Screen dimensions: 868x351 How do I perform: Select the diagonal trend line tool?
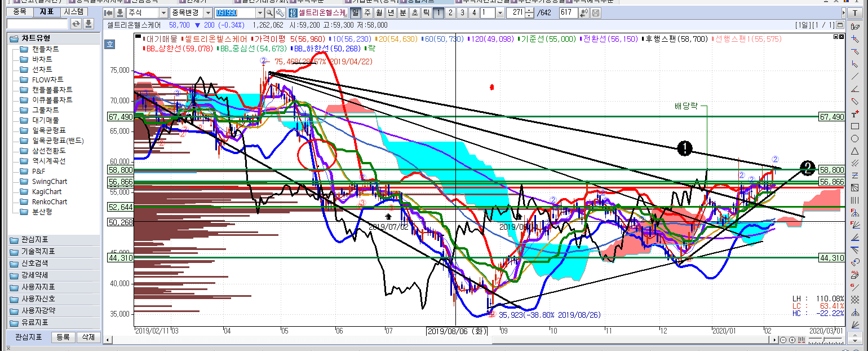(856, 76)
